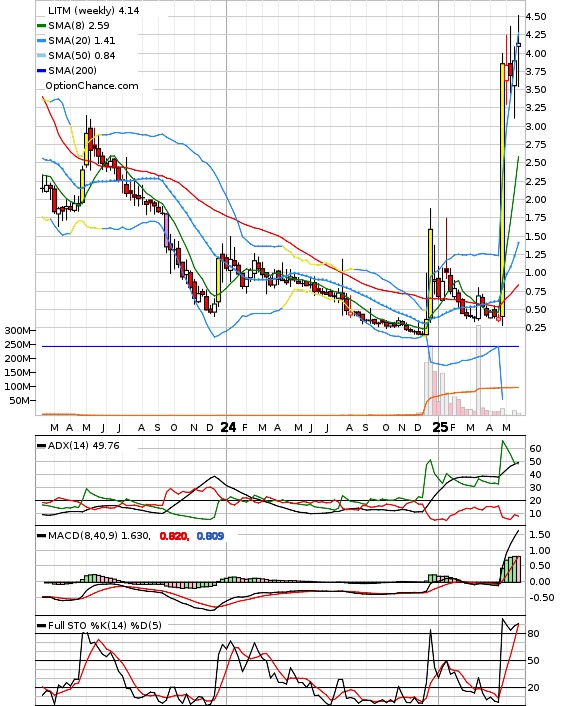The height and width of the screenshot is (706, 566).
Task: Click the red 0.820 MACD signal value
Action: coord(174,536)
